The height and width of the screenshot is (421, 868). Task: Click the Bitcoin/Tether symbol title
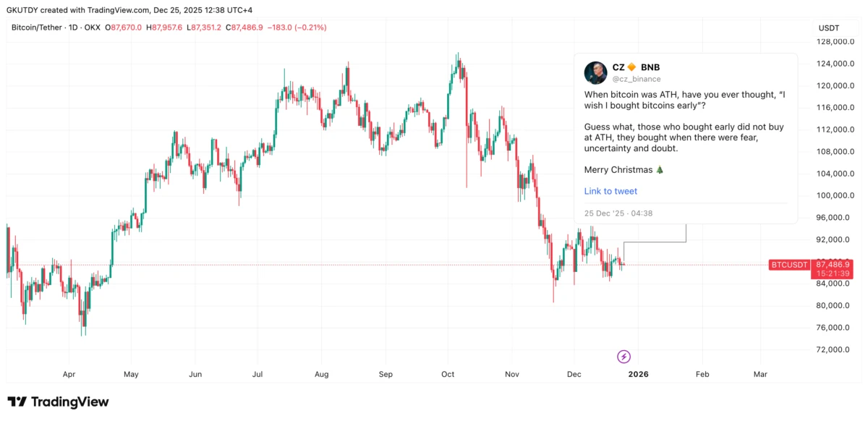point(36,27)
